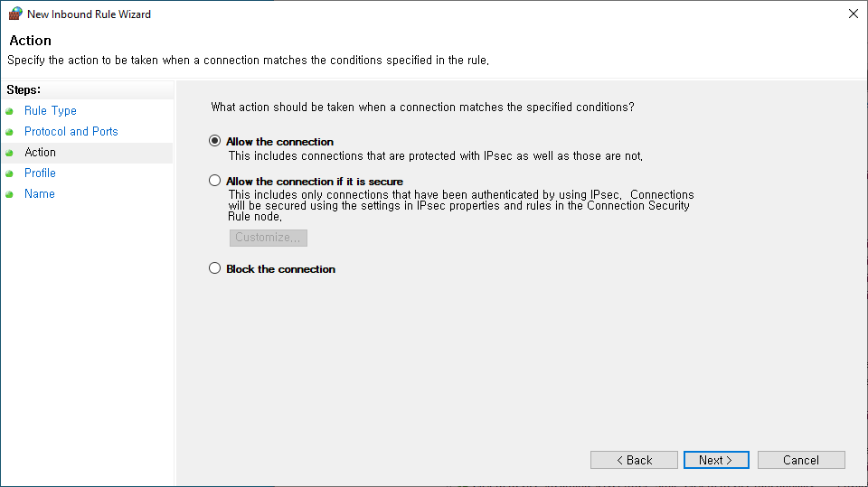Select the Action step in the sidebar
Image resolution: width=868 pixels, height=487 pixels.
41,153
